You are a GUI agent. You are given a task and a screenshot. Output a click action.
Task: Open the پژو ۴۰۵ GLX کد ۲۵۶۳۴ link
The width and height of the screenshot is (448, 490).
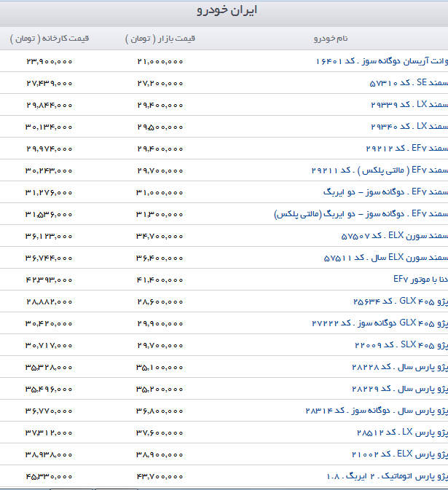coord(401,301)
